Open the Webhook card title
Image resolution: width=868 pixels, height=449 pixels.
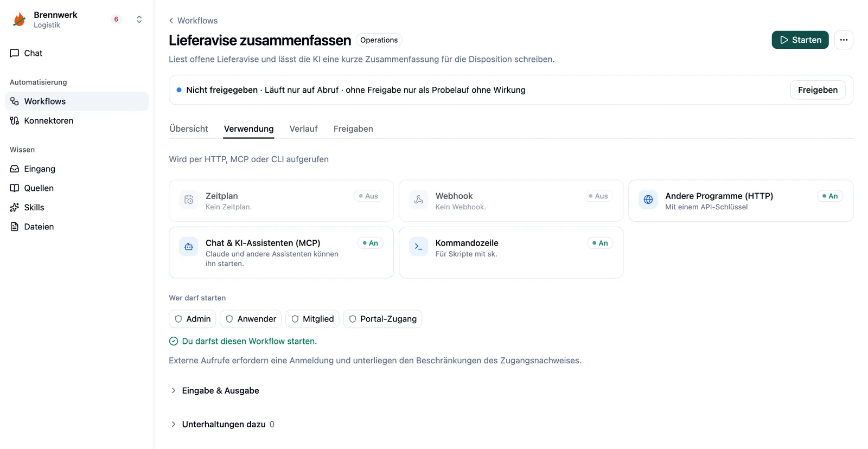(x=454, y=196)
